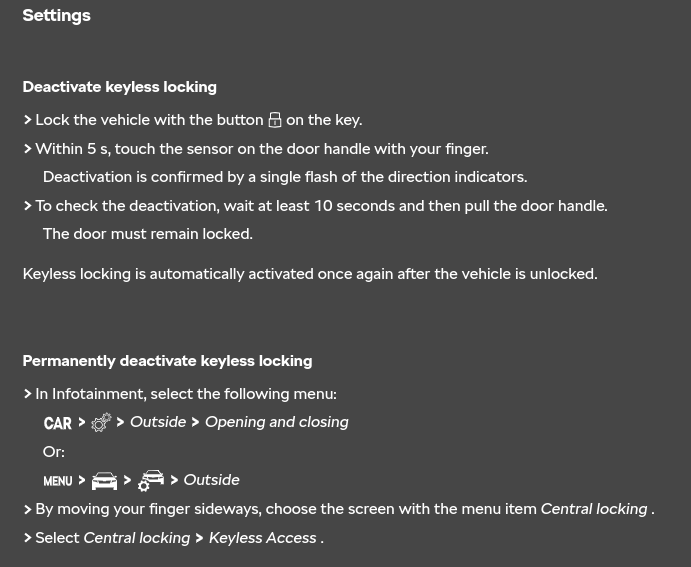Click the gear settings icon after CAR
This screenshot has height=567, width=691.
point(101,423)
